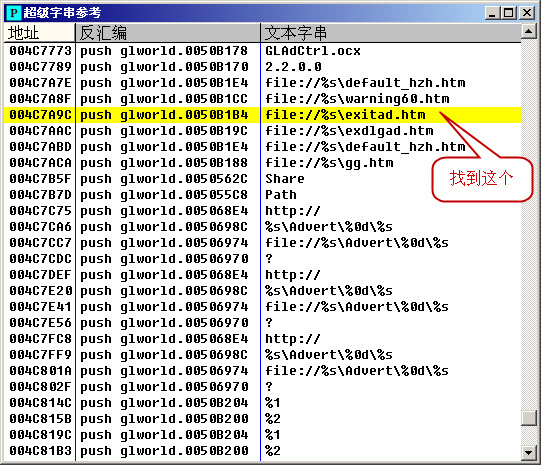Viewport: 541px width, 465px height.
Task: Select address 004C7E41
Action: click(x=40, y=307)
